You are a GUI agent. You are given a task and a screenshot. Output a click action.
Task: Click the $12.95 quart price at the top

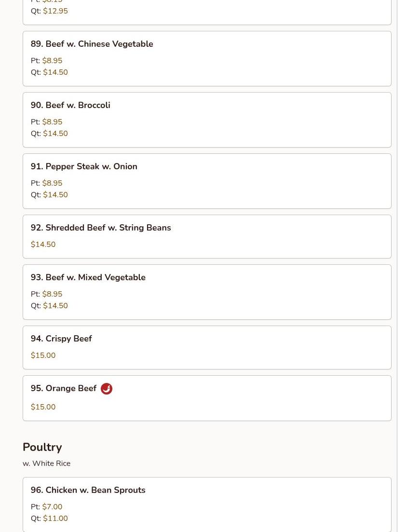pyautogui.click(x=55, y=11)
